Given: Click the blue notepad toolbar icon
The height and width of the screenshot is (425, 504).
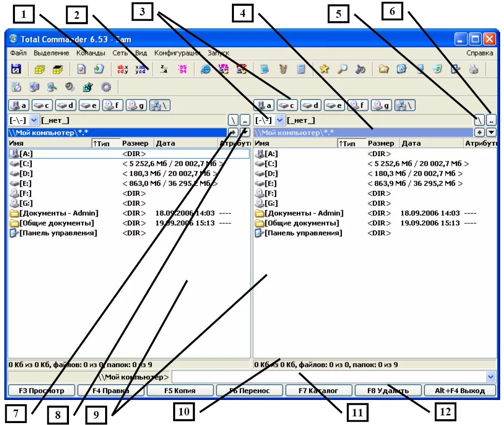Looking at the screenshot, I should click(x=264, y=69).
